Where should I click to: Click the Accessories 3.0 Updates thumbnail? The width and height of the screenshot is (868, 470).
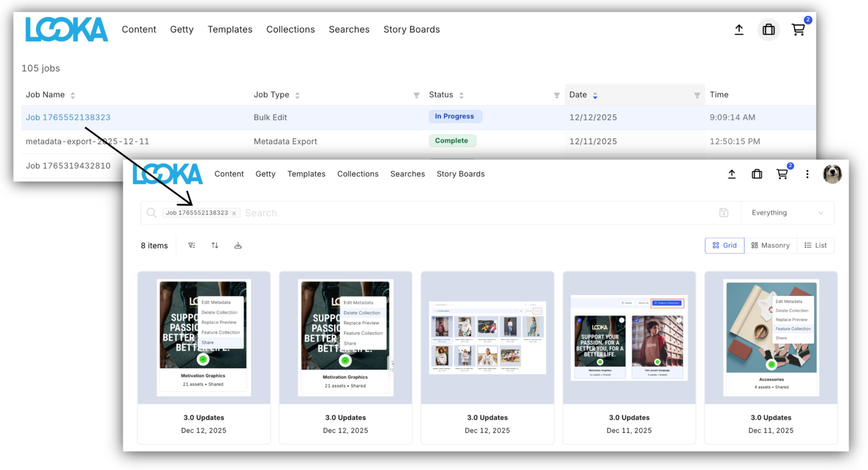pos(771,337)
